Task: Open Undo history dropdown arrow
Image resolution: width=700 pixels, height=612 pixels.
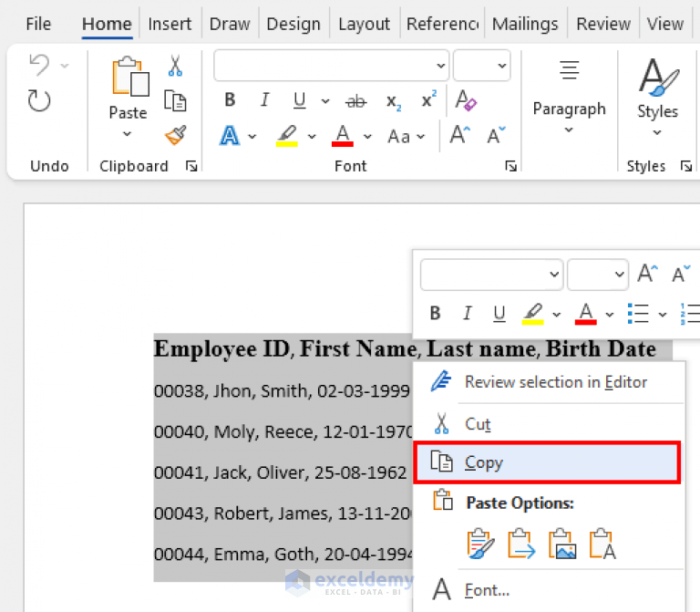Action: [65, 66]
